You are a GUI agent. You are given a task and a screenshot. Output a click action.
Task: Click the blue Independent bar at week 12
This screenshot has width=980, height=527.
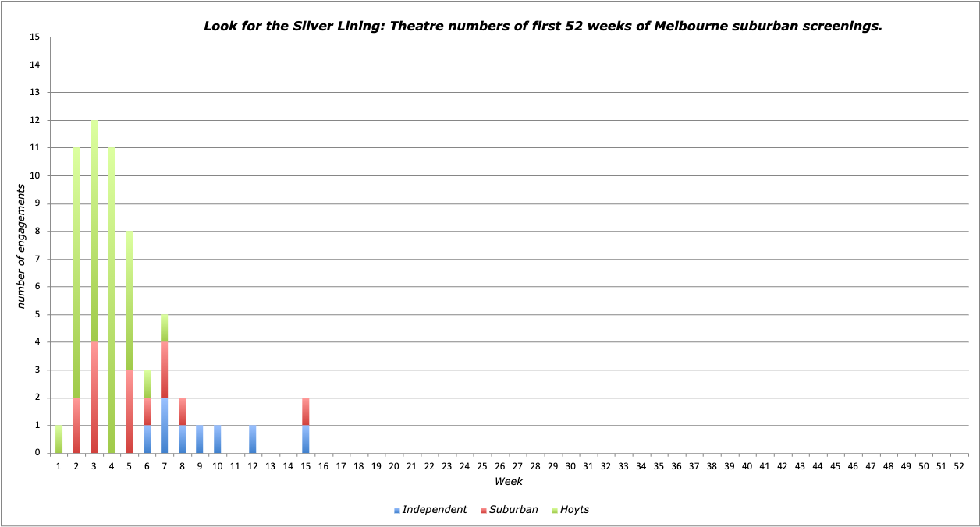[x=253, y=439]
